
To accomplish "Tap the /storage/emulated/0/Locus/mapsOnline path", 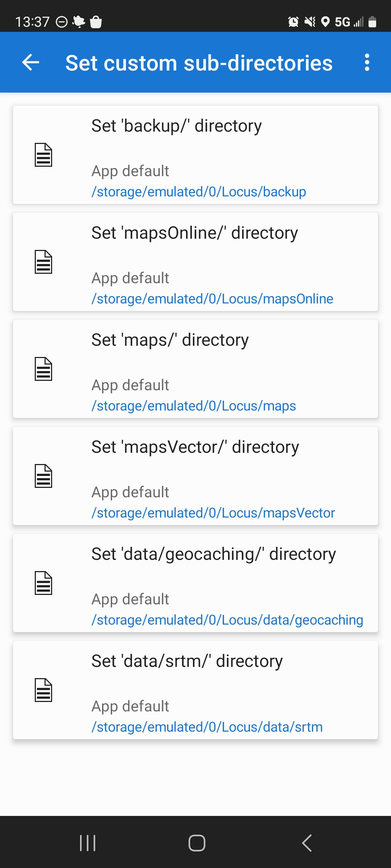I will 212,299.
